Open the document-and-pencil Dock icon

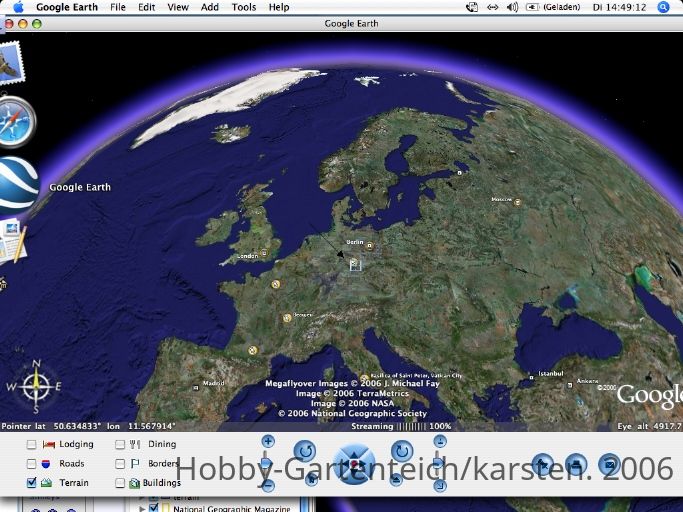13,241
